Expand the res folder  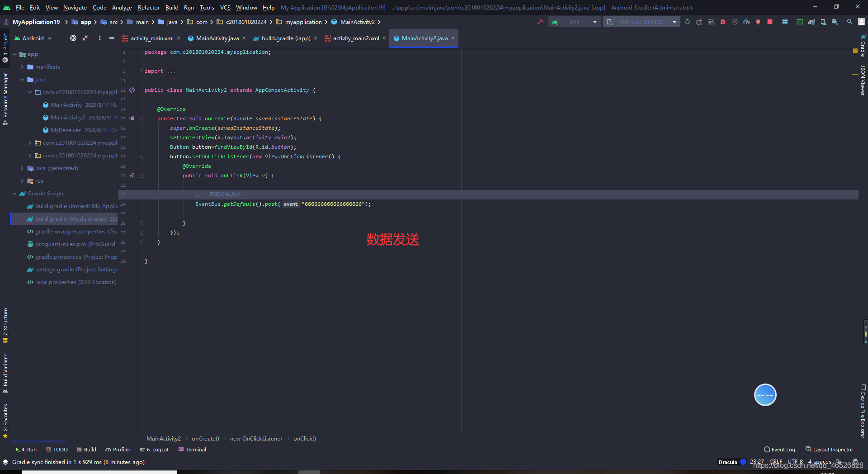pos(22,181)
